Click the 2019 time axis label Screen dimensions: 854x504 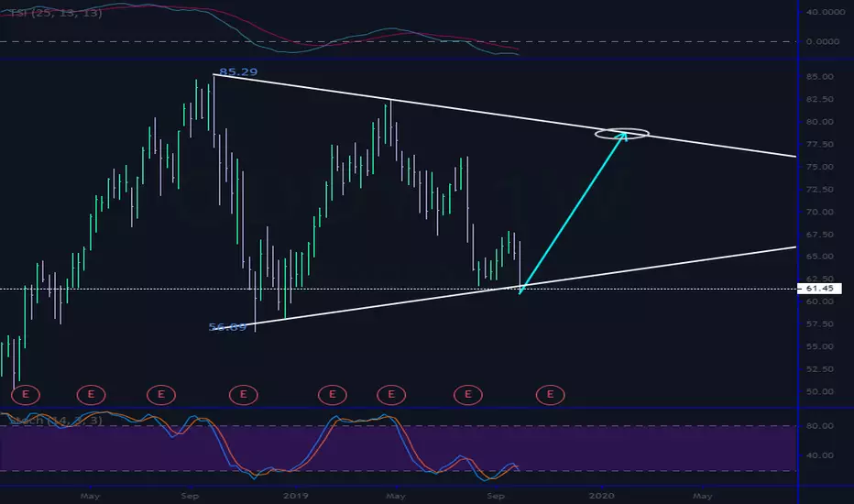296,496
